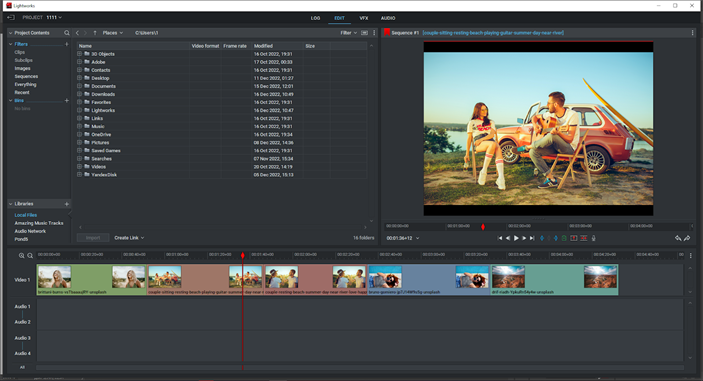
Task: Add a new filter with the plus icon
Action: tap(67, 44)
